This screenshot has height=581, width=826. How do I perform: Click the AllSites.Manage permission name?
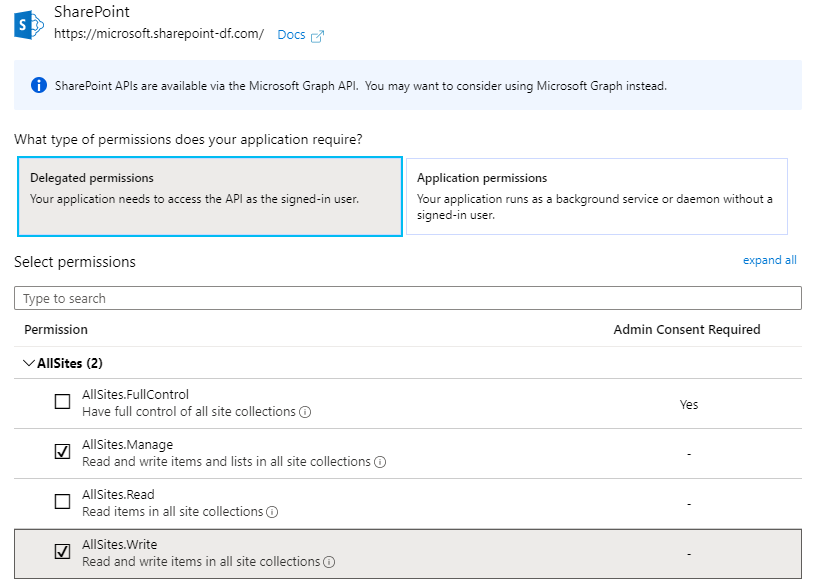127,445
